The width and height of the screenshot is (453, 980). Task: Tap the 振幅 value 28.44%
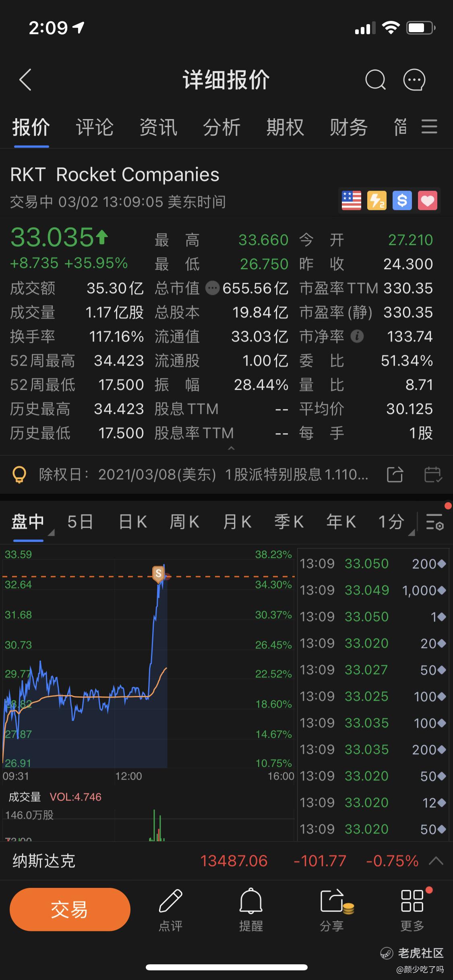pyautogui.click(x=261, y=385)
